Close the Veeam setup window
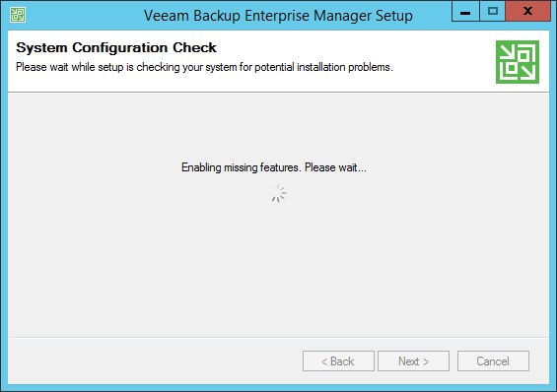Viewport: 557px width, 392px height. (527, 12)
